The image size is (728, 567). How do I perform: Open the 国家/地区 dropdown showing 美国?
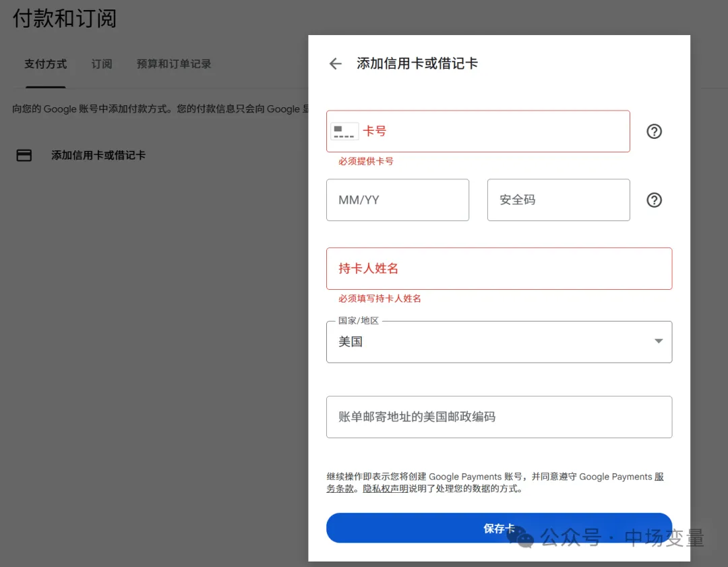499,342
